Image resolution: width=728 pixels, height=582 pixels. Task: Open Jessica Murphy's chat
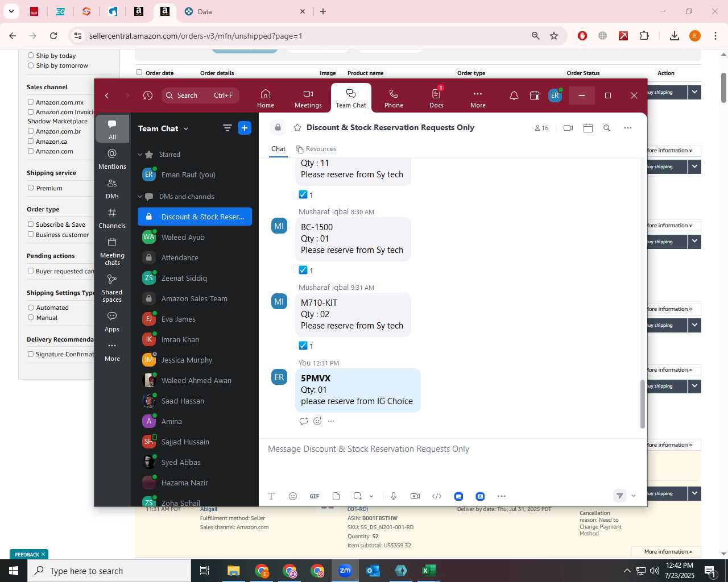tap(195, 360)
